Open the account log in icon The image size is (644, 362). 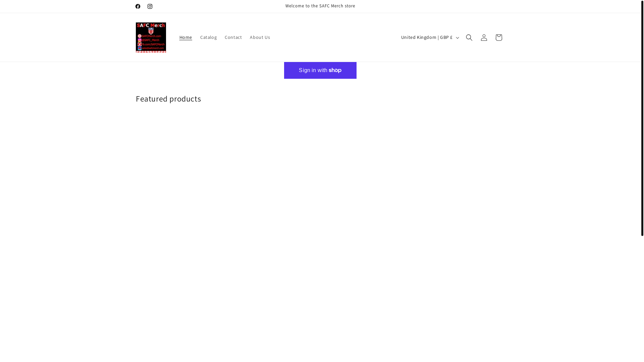click(484, 38)
